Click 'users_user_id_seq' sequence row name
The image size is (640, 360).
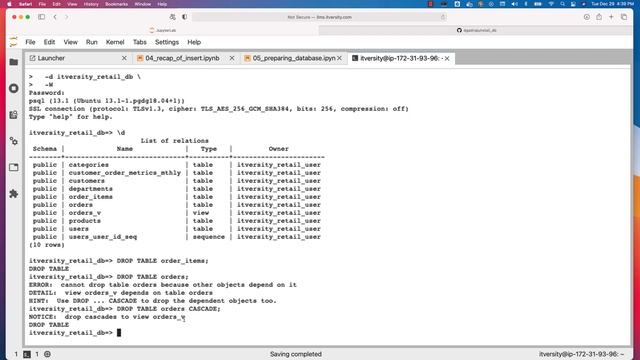pyautogui.click(x=102, y=237)
